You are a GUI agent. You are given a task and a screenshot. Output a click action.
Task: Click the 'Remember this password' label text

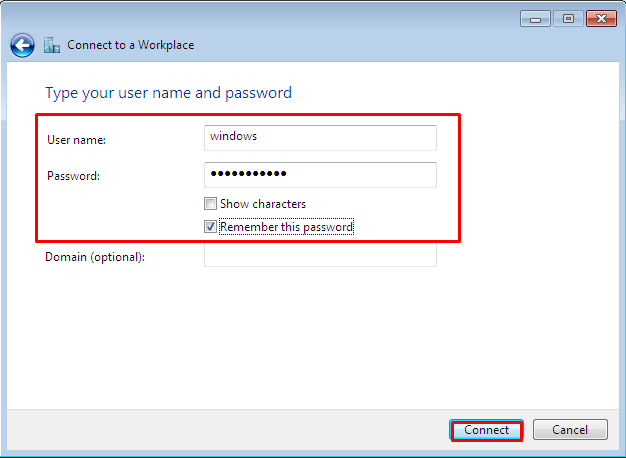(x=286, y=227)
